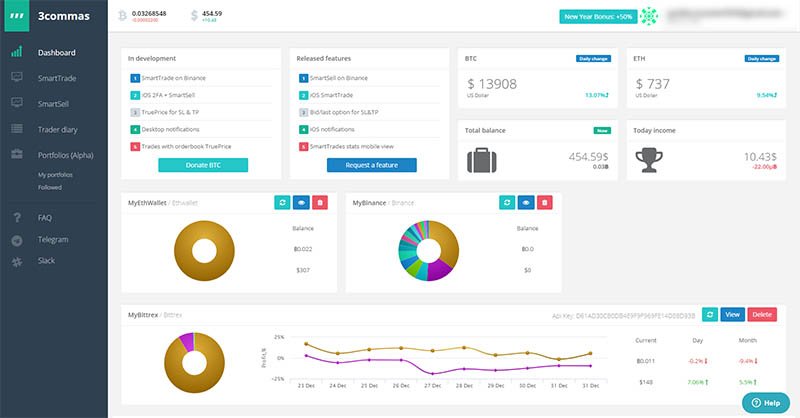Toggle the MyBinance eye view icon
The height and width of the screenshot is (418, 800).
[x=526, y=203]
